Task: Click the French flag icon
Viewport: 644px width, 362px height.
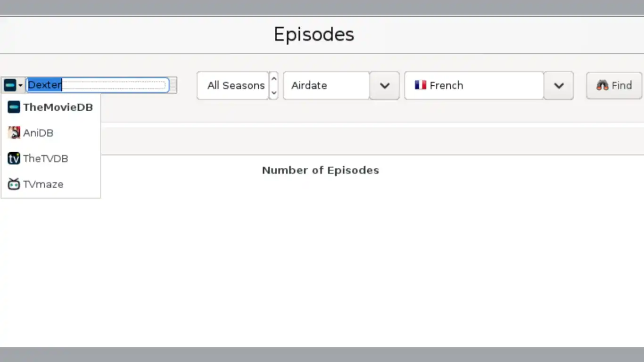Action: click(x=420, y=85)
